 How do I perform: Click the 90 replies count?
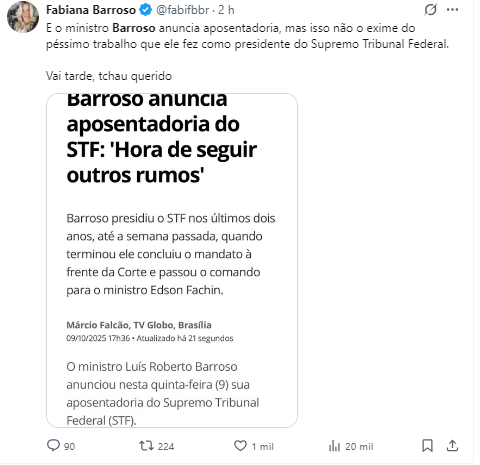click(x=69, y=446)
